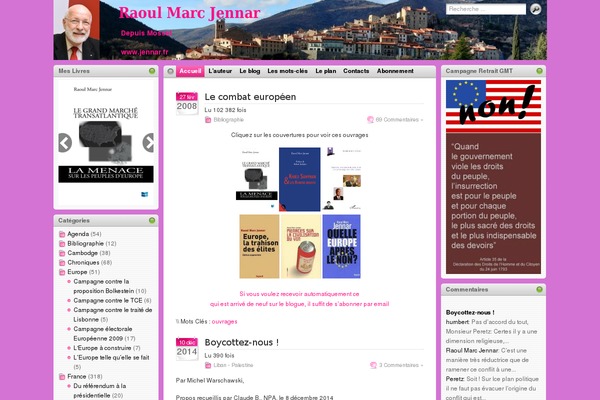Open Le combat européen post title
The height and width of the screenshot is (400, 600).
[250, 97]
